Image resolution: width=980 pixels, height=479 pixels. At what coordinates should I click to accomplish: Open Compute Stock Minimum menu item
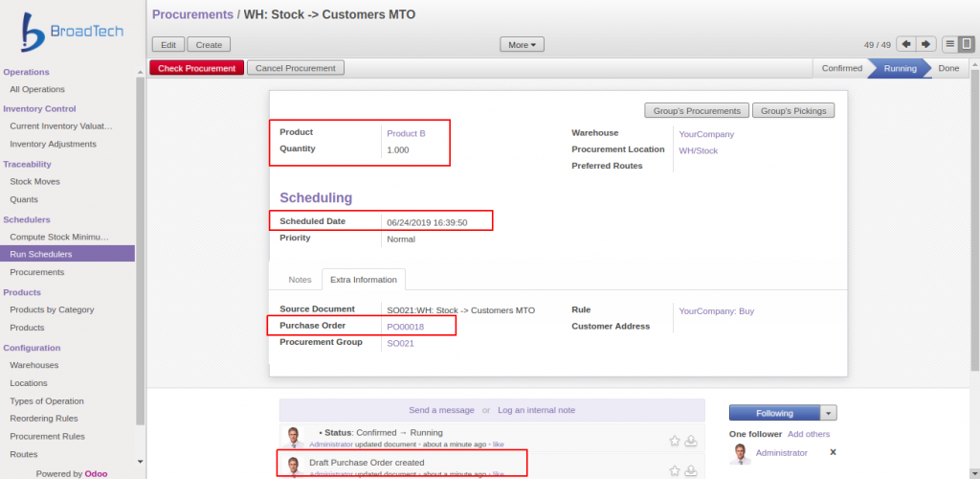59,237
